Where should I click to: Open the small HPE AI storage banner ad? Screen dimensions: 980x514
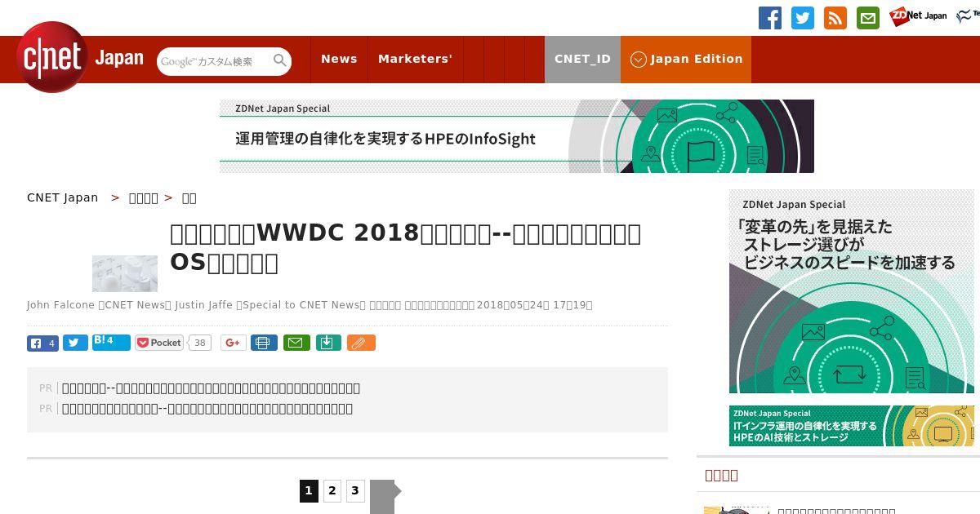tap(852, 426)
